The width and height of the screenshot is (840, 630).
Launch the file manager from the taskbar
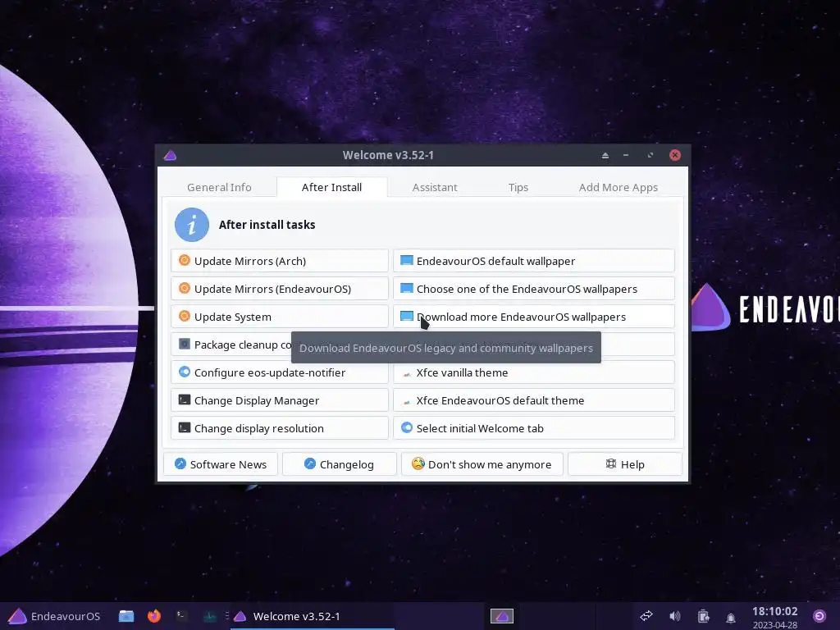coord(126,616)
